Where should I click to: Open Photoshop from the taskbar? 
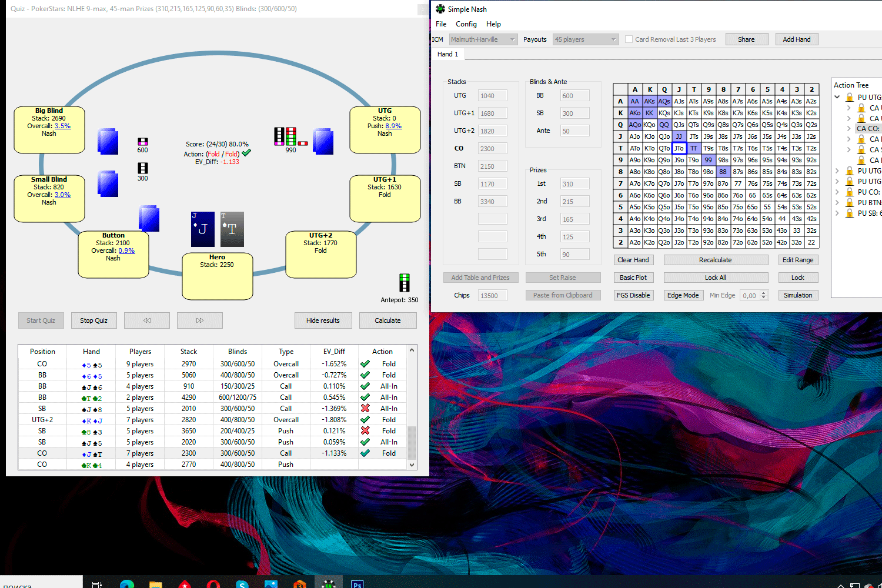coord(357,584)
